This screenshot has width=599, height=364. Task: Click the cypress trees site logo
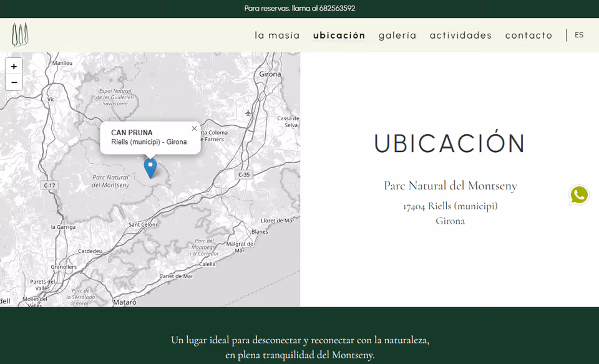(20, 35)
